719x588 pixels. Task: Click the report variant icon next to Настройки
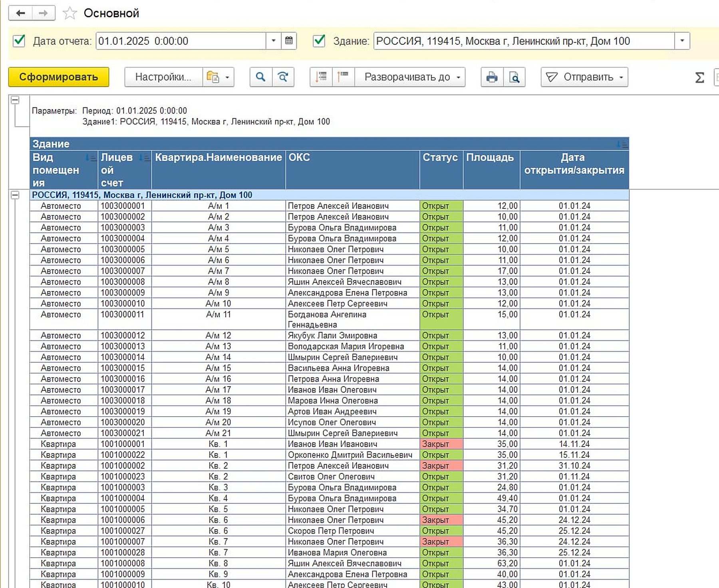click(x=213, y=77)
